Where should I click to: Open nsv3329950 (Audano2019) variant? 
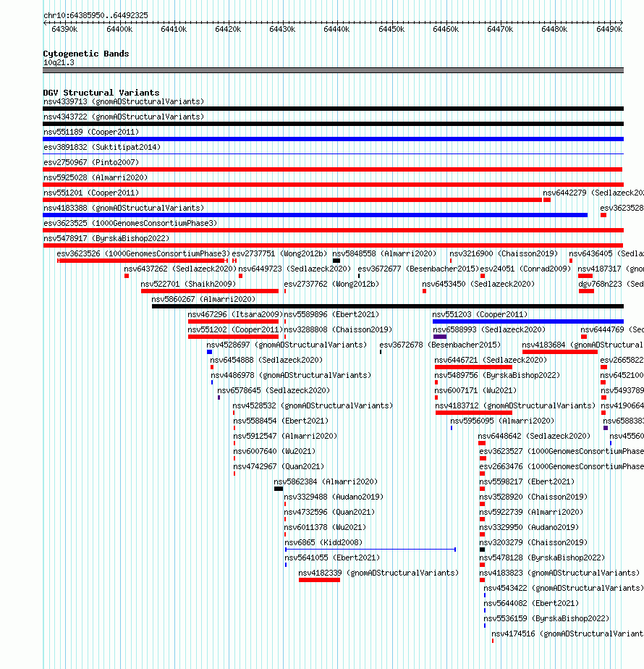[529, 528]
